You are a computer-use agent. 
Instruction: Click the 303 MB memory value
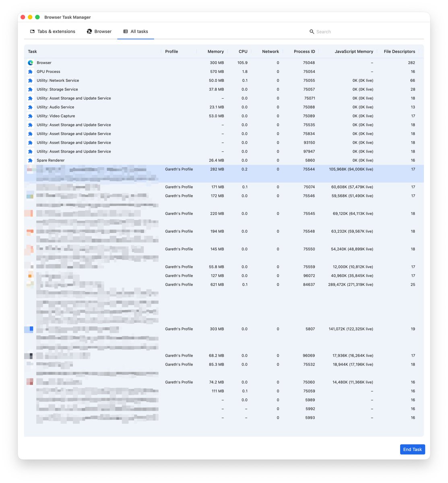tap(217, 329)
